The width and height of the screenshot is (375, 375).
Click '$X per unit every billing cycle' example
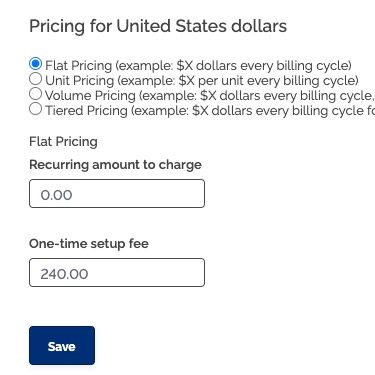[267, 81]
